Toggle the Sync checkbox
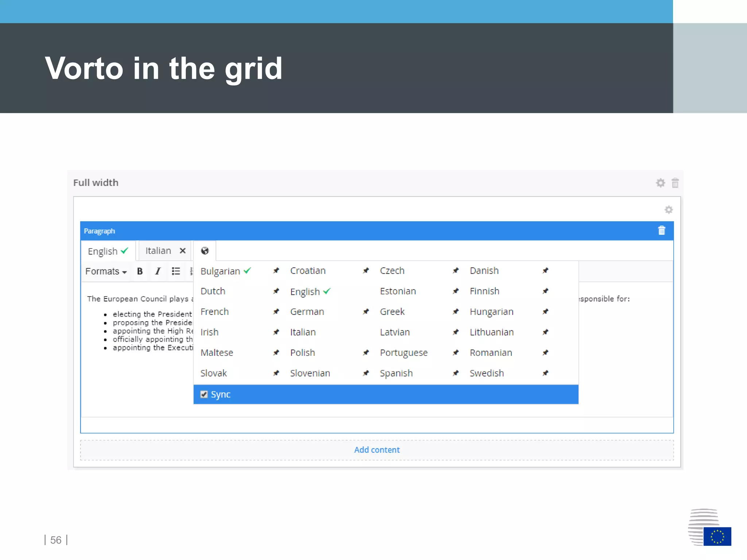The height and width of the screenshot is (560, 747). (x=204, y=394)
